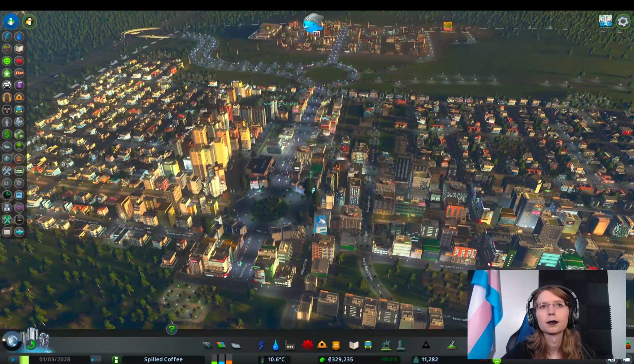Open the Roads build menu

[207, 345]
